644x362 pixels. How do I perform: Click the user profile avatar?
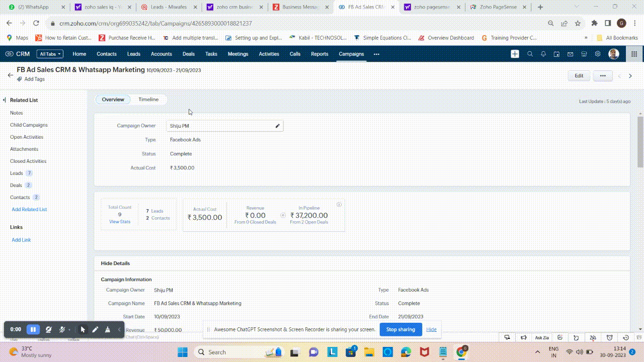point(614,54)
